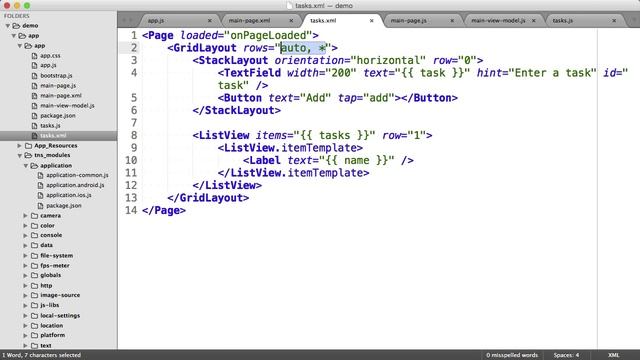Open package.json under the app folder
The image size is (640, 360).
click(58, 116)
